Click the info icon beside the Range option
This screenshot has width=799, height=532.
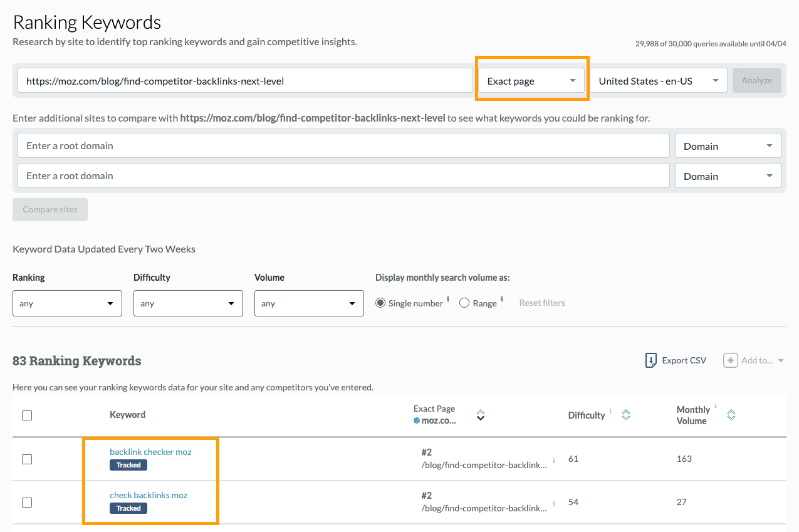tap(503, 299)
